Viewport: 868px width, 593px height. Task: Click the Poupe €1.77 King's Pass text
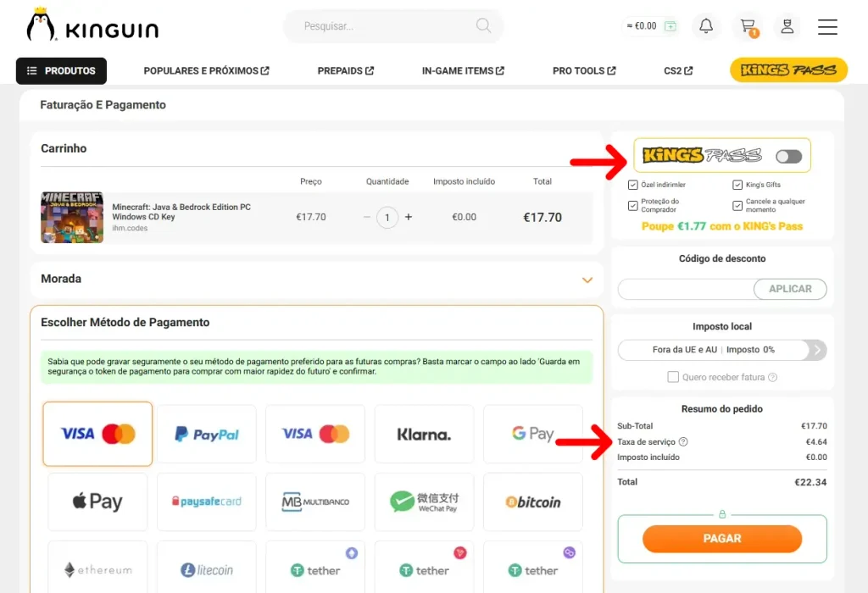tap(722, 226)
